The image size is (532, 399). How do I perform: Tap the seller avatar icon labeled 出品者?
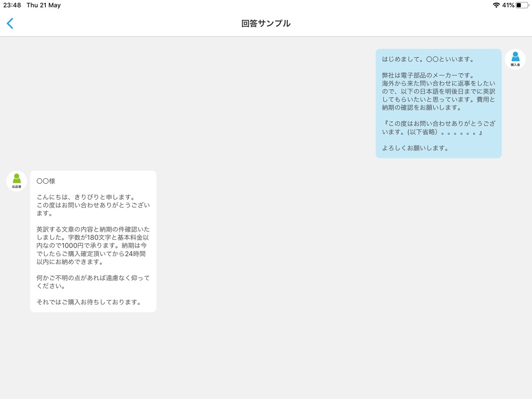(17, 181)
